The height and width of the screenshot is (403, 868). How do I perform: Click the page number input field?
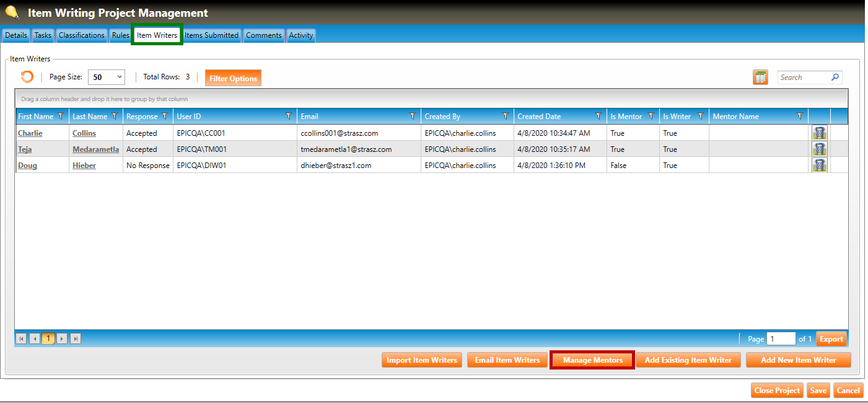click(781, 339)
